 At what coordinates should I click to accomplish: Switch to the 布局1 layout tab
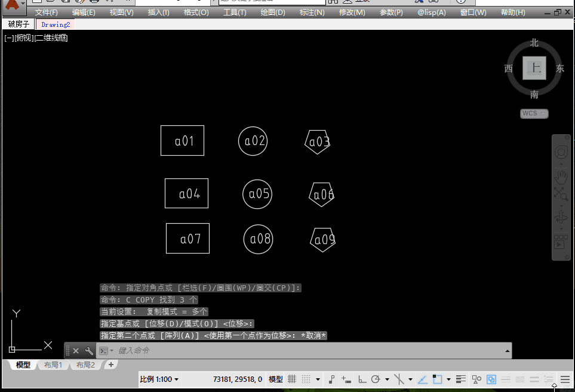pos(52,365)
